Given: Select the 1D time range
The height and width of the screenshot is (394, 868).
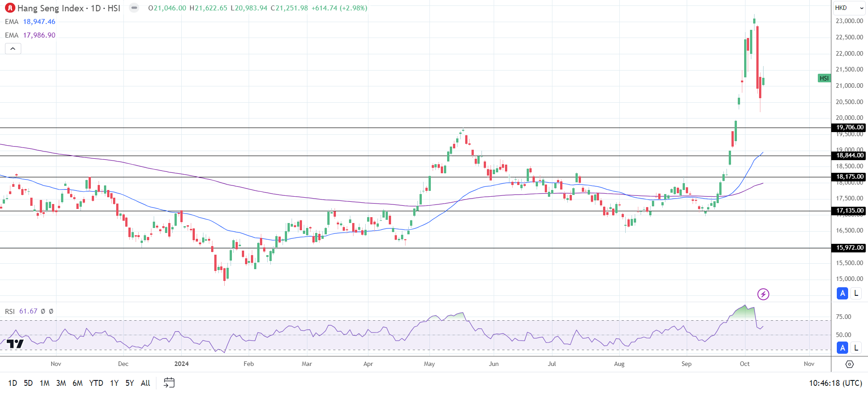Looking at the screenshot, I should [x=13, y=383].
